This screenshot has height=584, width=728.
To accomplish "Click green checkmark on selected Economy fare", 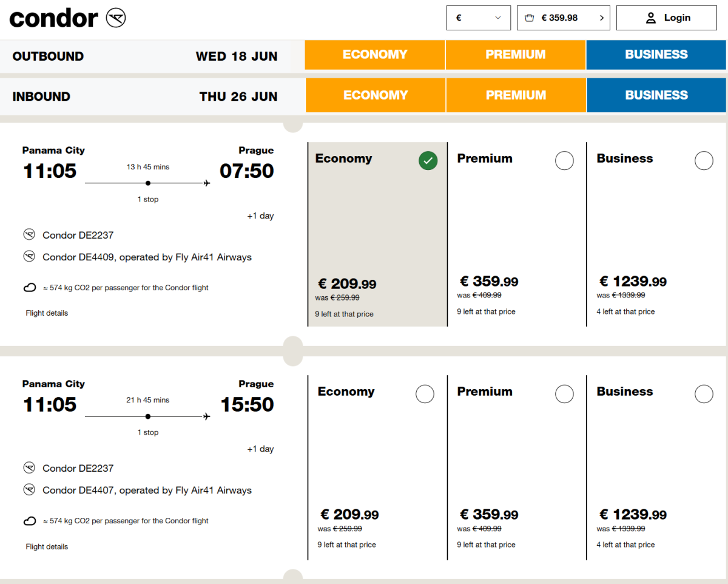I will coord(428,161).
